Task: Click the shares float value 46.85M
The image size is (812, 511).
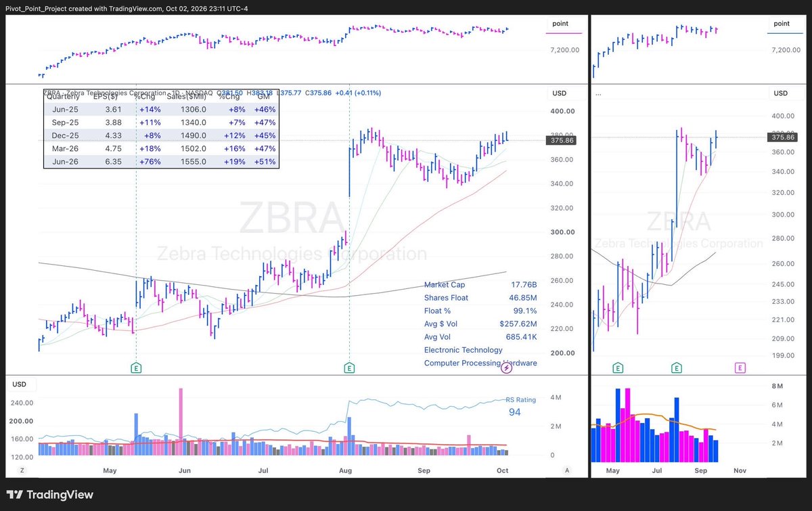Action: tap(522, 298)
